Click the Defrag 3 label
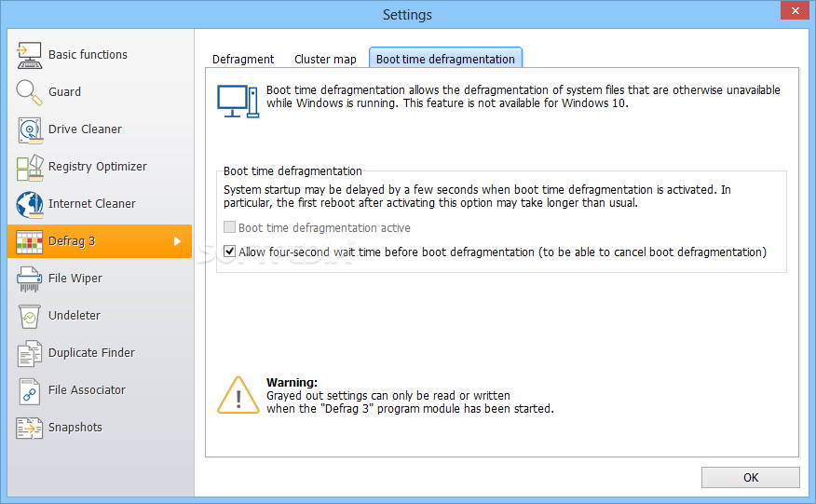The height and width of the screenshot is (504, 816). coord(72,241)
